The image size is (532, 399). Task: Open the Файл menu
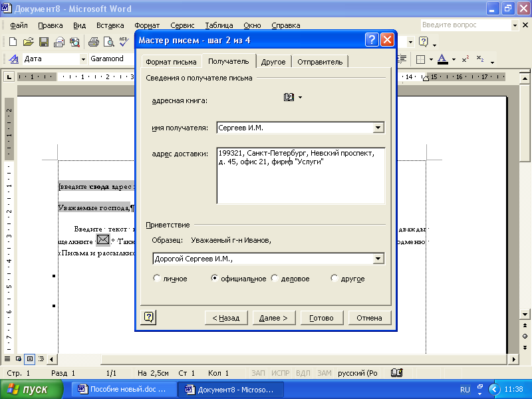(x=19, y=25)
